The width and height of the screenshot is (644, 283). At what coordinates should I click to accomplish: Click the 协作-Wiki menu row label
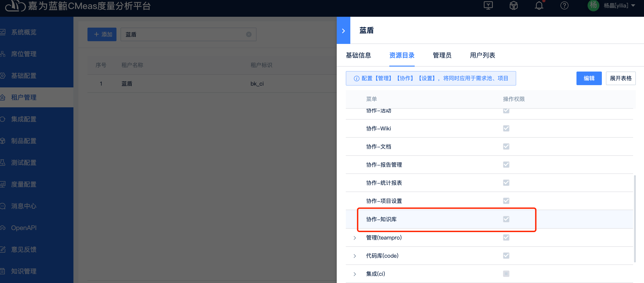[x=378, y=128]
